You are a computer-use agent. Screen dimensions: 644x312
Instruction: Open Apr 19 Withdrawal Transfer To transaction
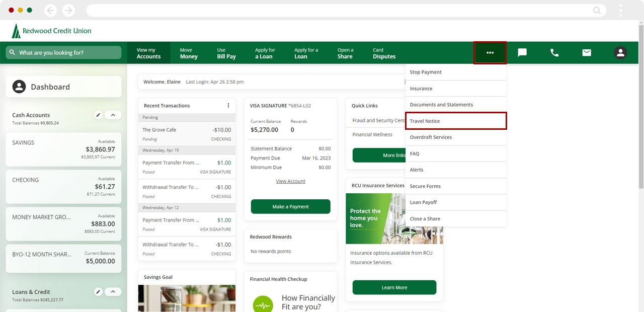(187, 192)
